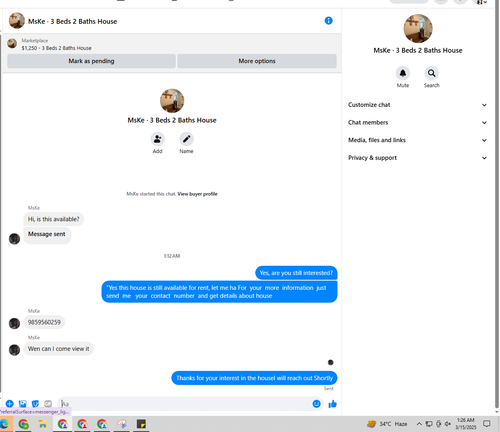Search in conversation using magnifier icon
Viewport: 500px width, 432px height.
pyautogui.click(x=431, y=73)
